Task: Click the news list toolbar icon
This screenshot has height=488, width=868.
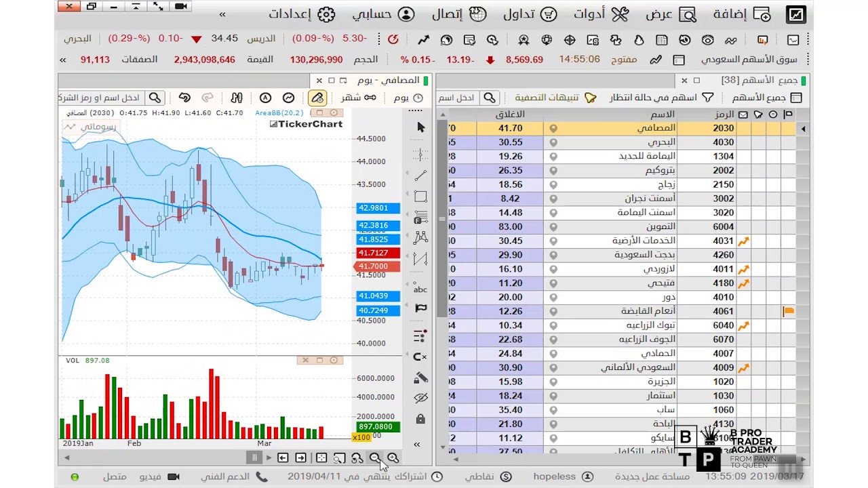Action: (662, 40)
